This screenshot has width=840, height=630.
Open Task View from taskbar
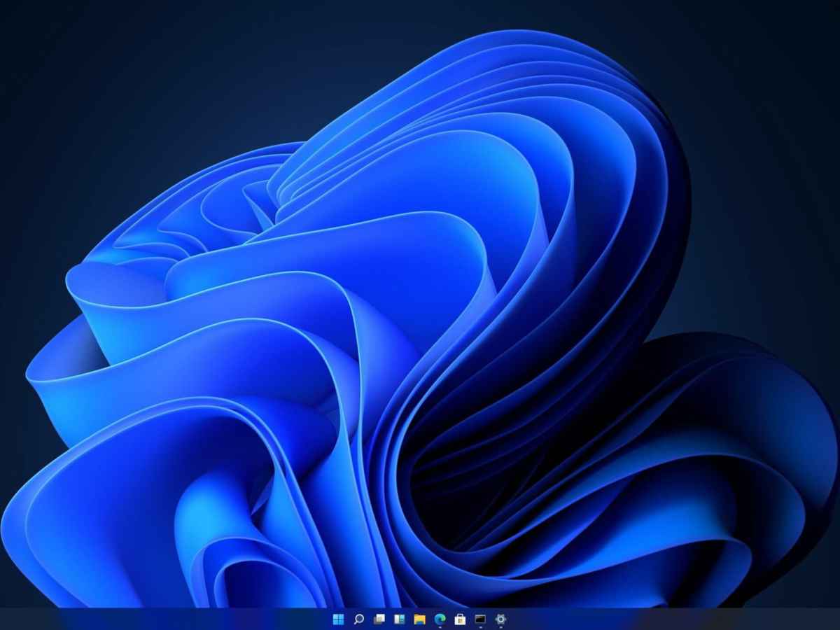click(379, 619)
